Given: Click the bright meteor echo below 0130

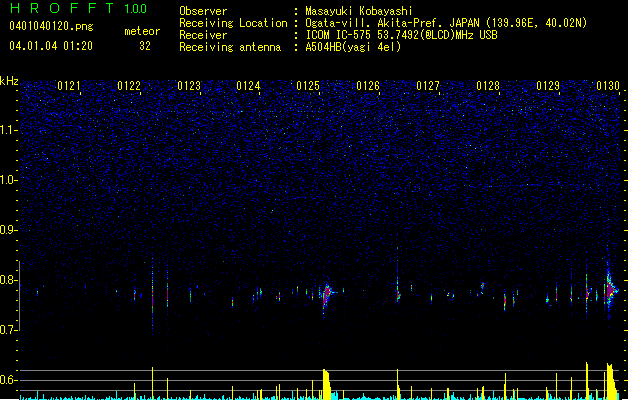Looking at the screenshot, I should (x=611, y=290).
